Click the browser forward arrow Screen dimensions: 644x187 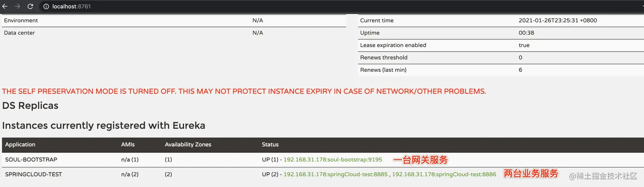[17, 6]
